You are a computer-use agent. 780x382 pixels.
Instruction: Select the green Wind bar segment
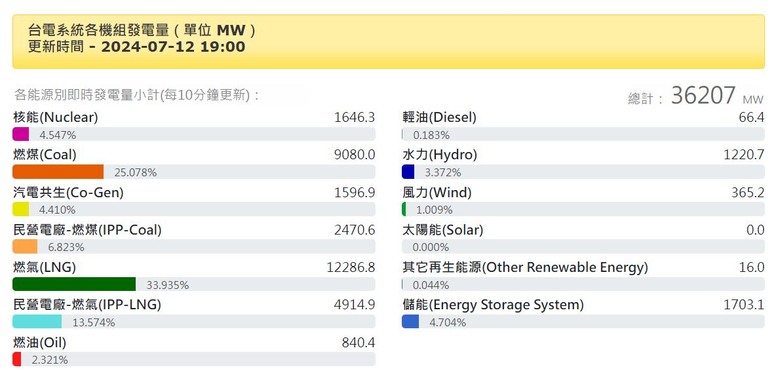pos(404,209)
